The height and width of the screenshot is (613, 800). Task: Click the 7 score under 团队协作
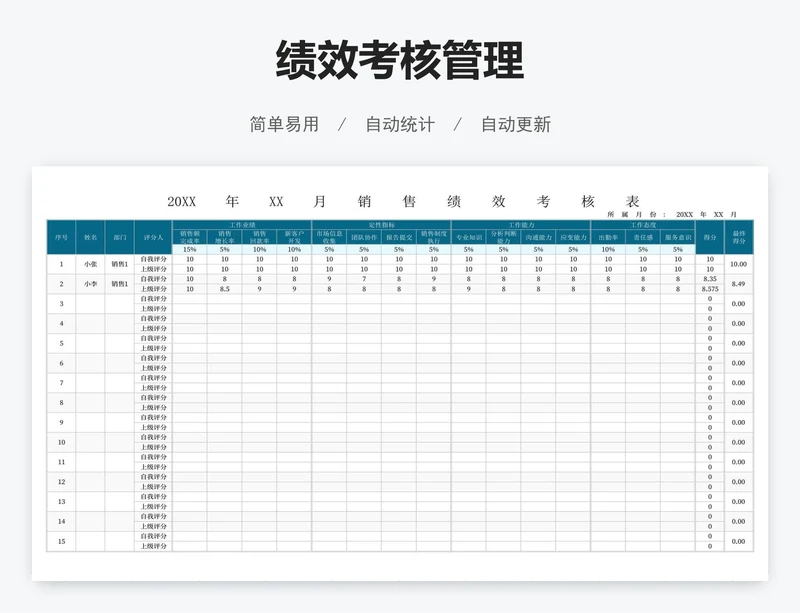(364, 279)
